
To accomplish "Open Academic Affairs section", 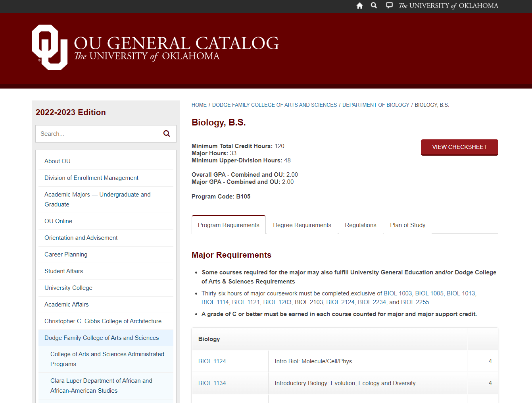I will 67,305.
